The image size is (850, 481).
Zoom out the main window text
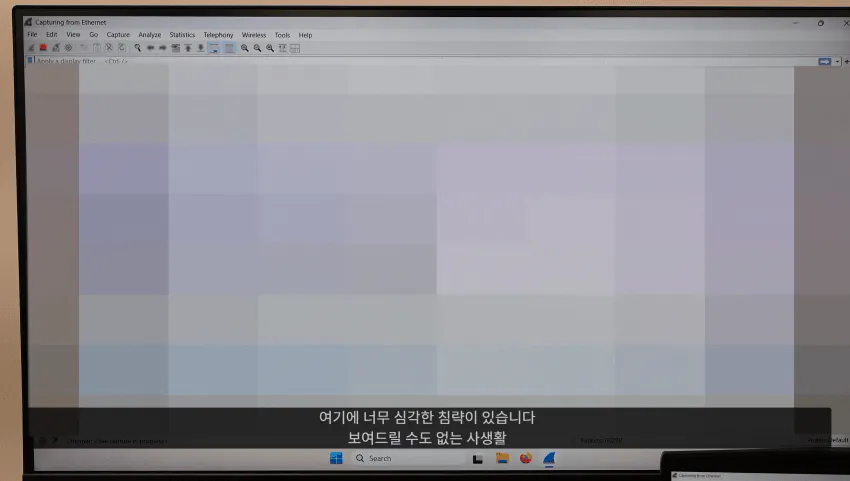[257, 48]
